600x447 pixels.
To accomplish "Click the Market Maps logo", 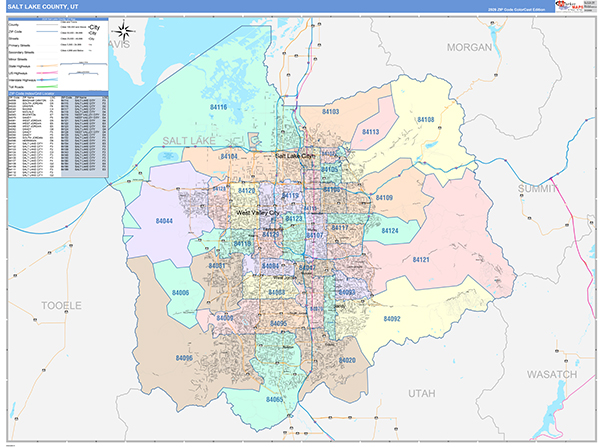I will (x=568, y=5).
